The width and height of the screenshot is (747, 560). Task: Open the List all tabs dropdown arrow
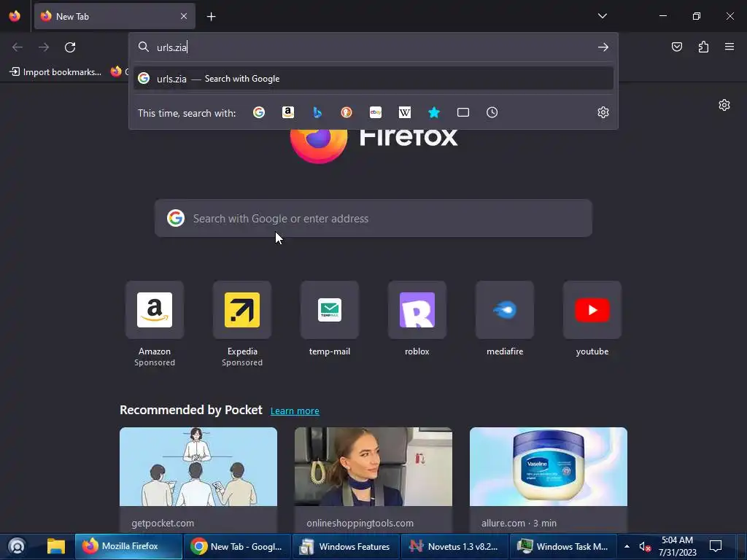pyautogui.click(x=602, y=16)
